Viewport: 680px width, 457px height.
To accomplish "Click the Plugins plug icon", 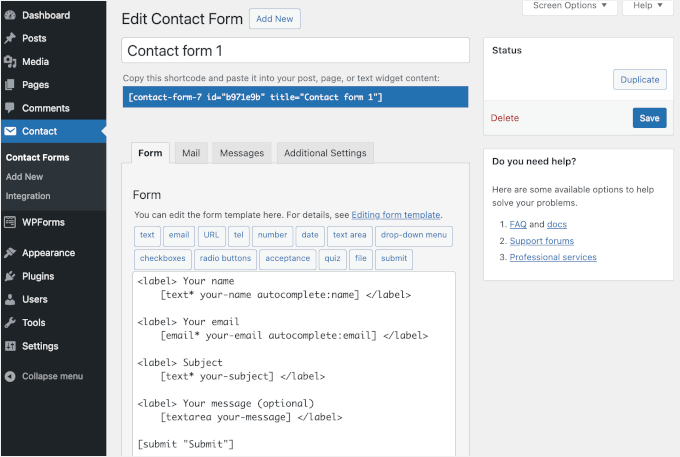I will pos(10,276).
